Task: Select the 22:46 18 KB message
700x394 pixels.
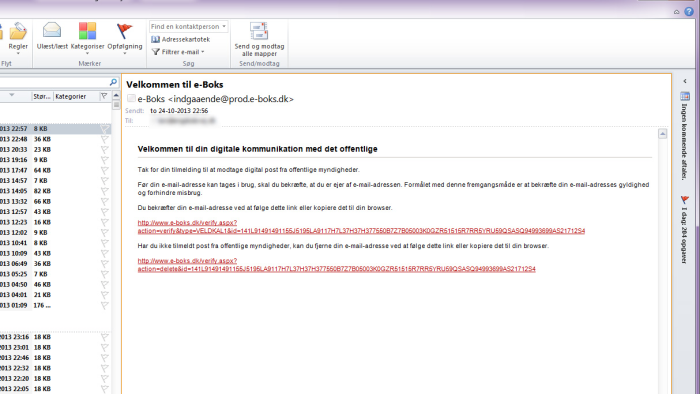Action: 55,358
